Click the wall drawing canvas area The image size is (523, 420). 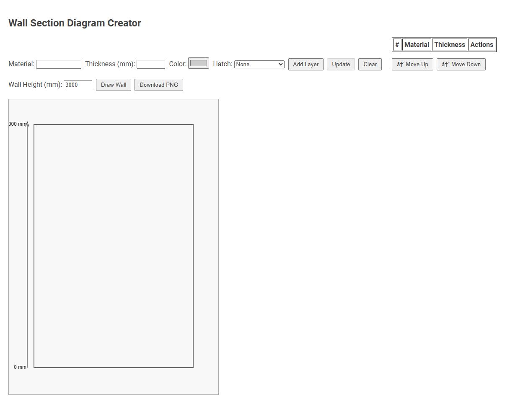point(113,246)
